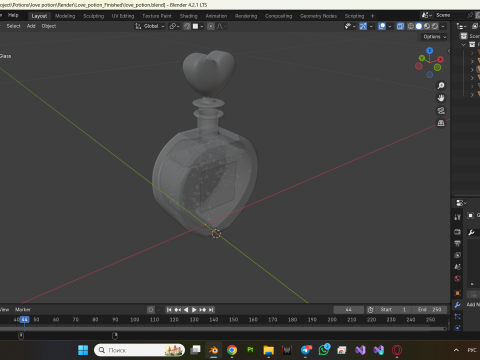This screenshot has width=480, height=360.
Task: Open the timeline Marker menu
Action: point(23,310)
